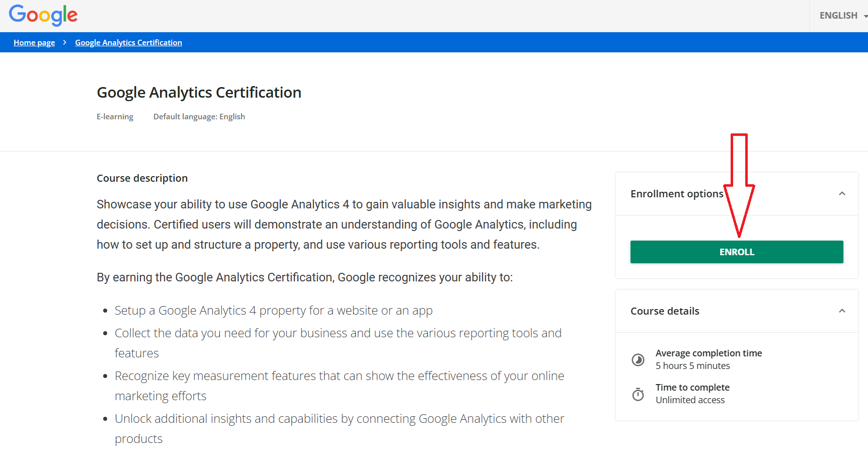
Task: Collapse the Enrollment options panel chevron
Action: pyautogui.click(x=842, y=194)
